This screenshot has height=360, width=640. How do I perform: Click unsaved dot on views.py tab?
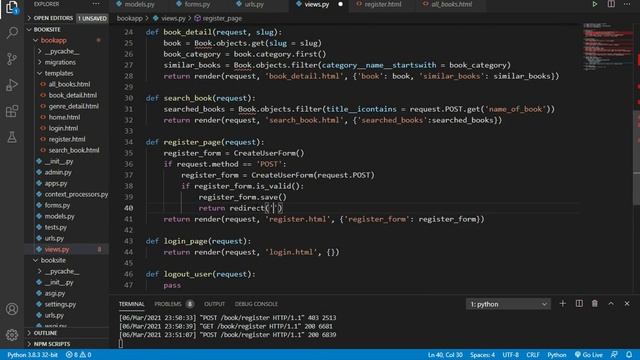[x=340, y=4]
